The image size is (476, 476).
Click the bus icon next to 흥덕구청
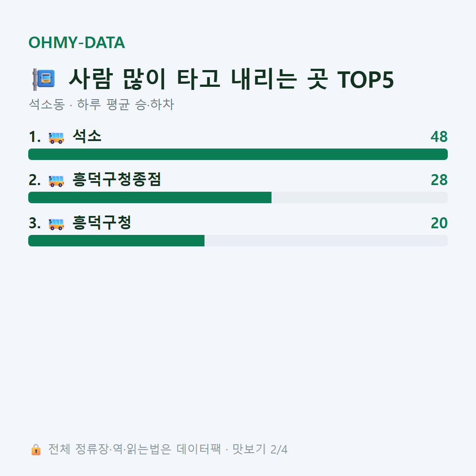pos(56,224)
